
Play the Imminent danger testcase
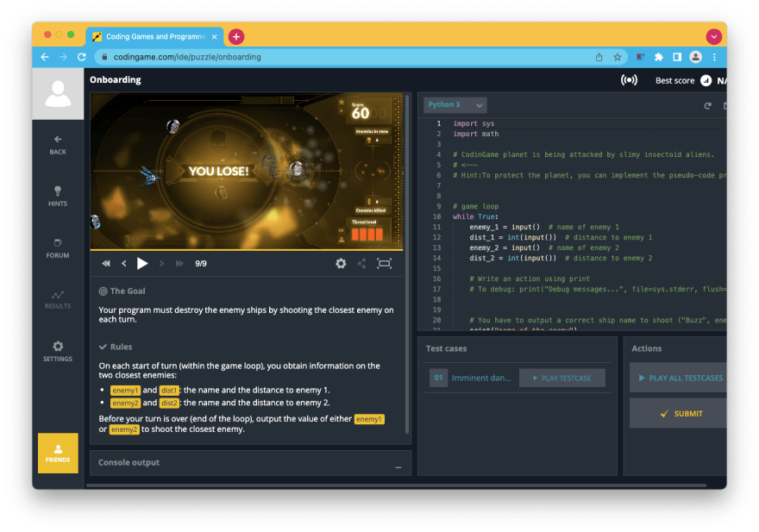(x=562, y=378)
